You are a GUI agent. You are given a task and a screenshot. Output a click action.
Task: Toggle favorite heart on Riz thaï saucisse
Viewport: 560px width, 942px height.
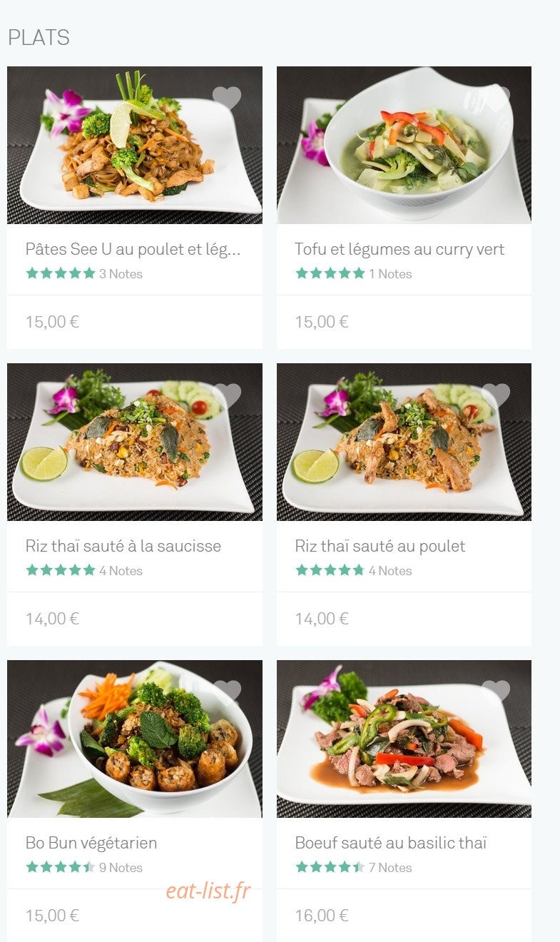pyautogui.click(x=227, y=395)
